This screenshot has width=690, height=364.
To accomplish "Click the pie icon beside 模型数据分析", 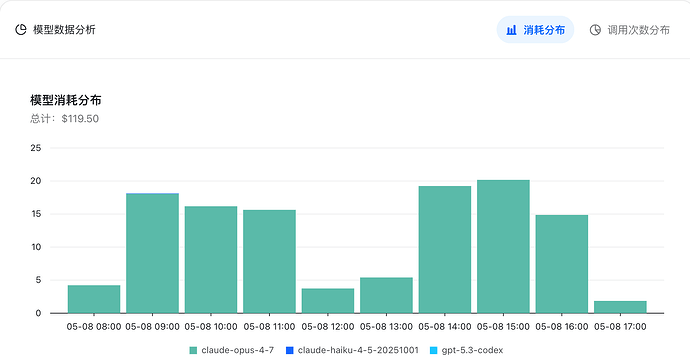I will 21,29.
